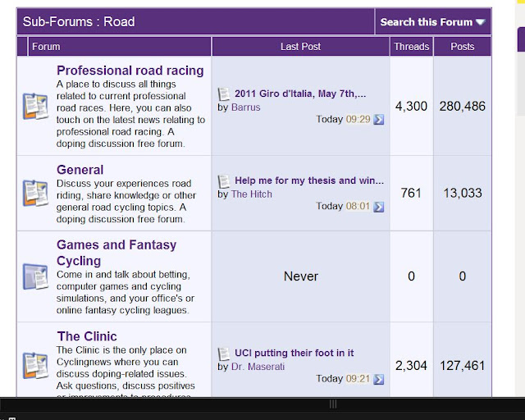
Task: Open the UCI putting their foot in it thread
Action: tap(294, 353)
